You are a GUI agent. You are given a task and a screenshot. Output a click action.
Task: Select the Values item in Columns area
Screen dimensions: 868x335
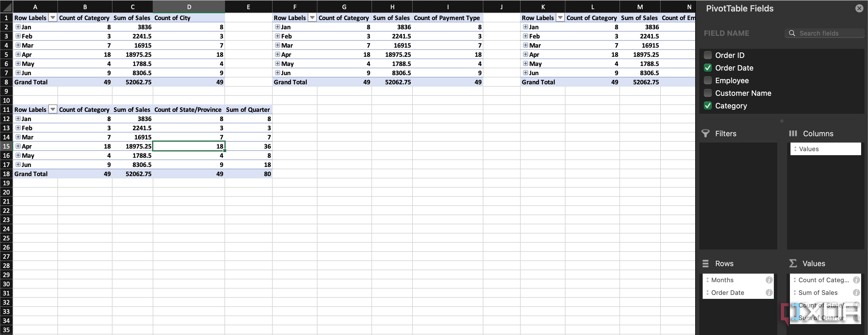[x=826, y=149]
